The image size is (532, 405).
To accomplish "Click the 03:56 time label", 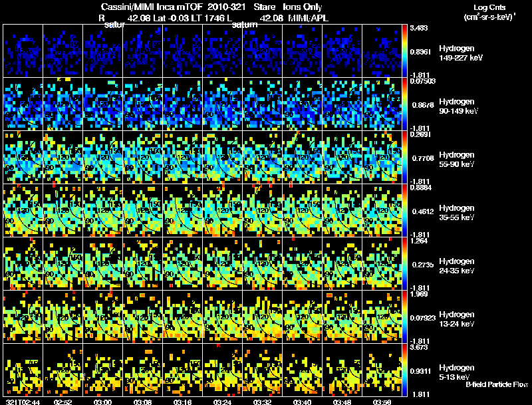I will (x=382, y=402).
